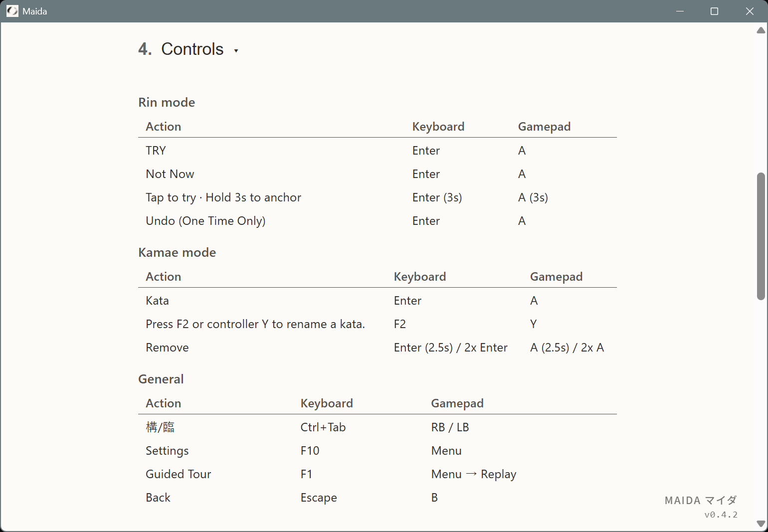Viewport: 768px width, 532px height.
Task: Click the Maida logo in the title bar
Action: (x=12, y=10)
